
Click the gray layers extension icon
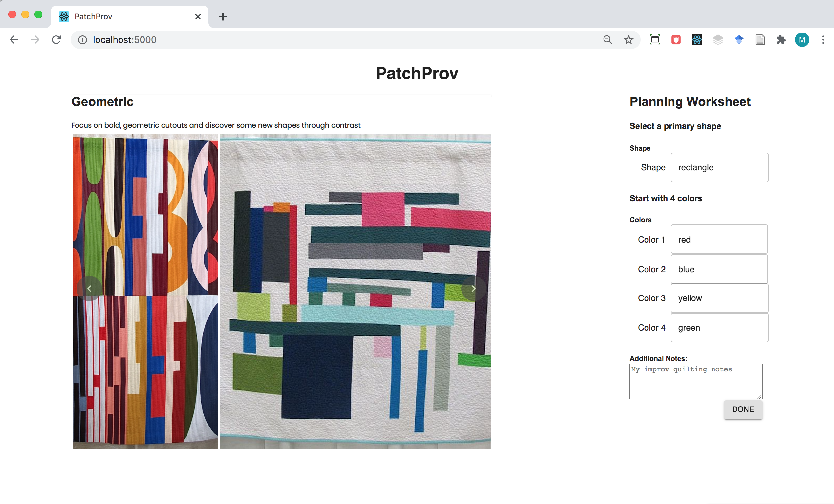pyautogui.click(x=718, y=40)
